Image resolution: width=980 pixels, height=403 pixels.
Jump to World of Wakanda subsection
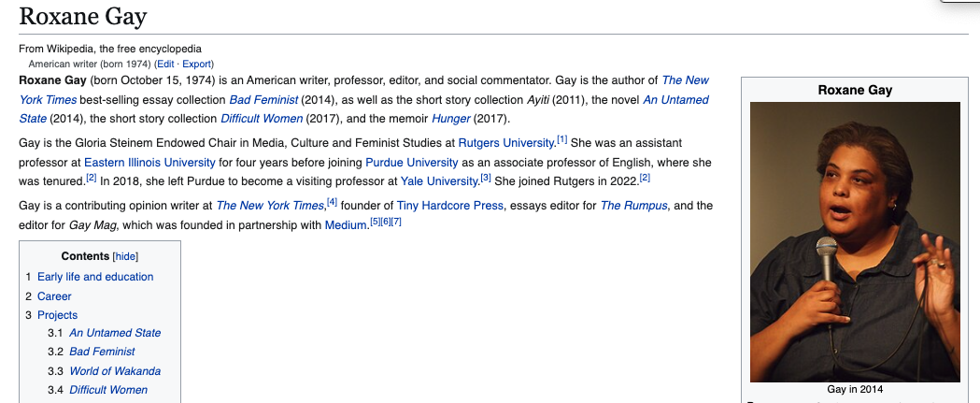[115, 371]
